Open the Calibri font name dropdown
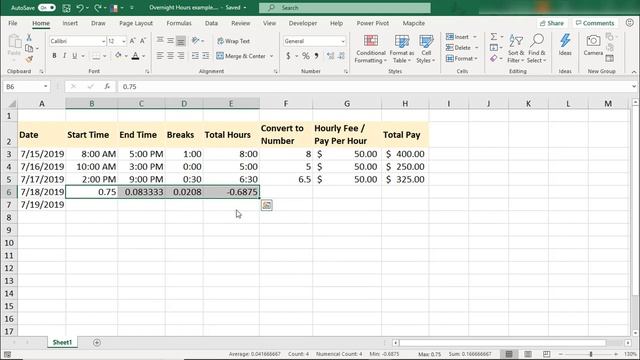Screen dimensions: 640x360 (x=103, y=41)
